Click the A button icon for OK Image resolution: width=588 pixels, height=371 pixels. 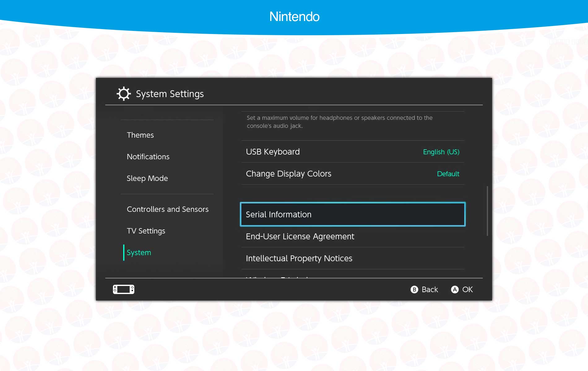click(x=455, y=289)
